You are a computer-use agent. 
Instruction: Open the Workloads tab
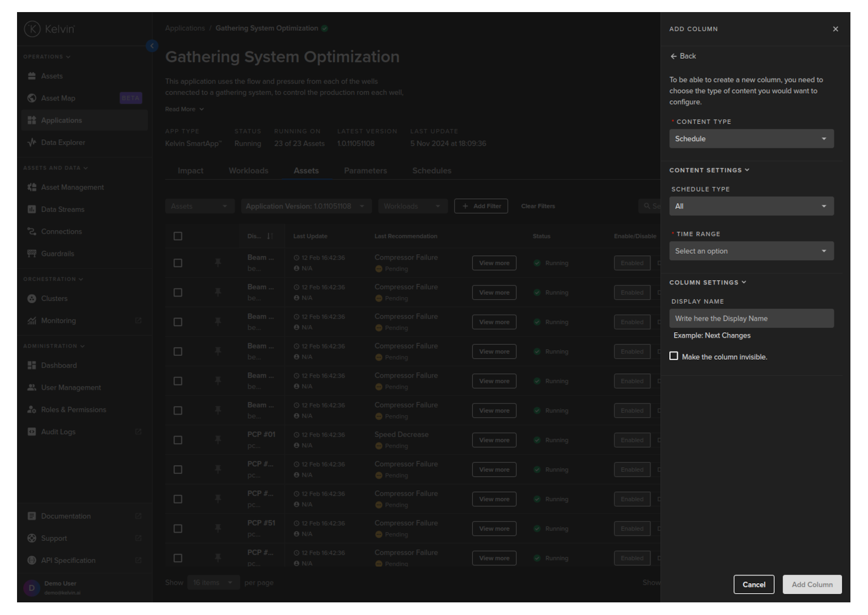(x=248, y=171)
